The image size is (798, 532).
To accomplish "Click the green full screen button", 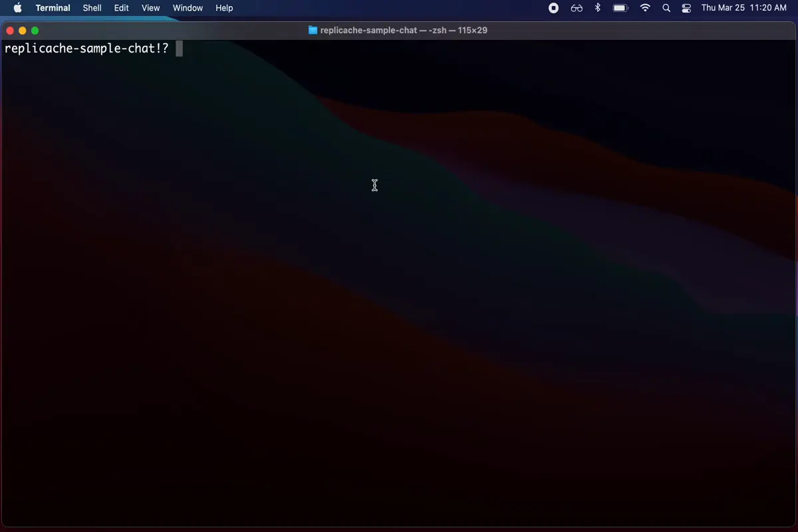I will (x=35, y=31).
